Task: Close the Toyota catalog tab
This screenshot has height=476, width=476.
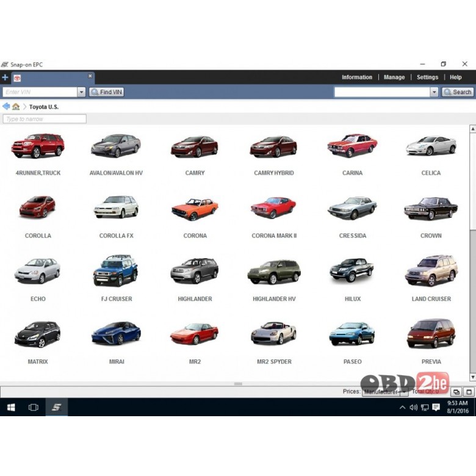Action: click(90, 76)
